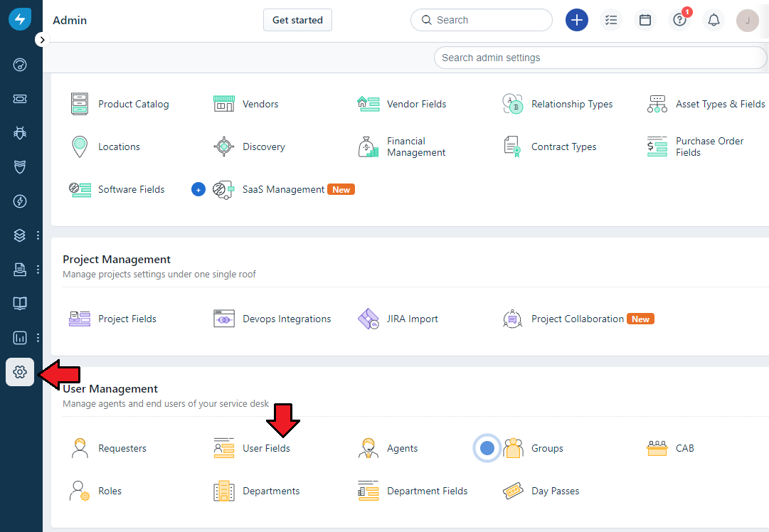Viewport: 769px width, 532px height.
Task: Click the Freshservice lightning logo
Action: 20,19
